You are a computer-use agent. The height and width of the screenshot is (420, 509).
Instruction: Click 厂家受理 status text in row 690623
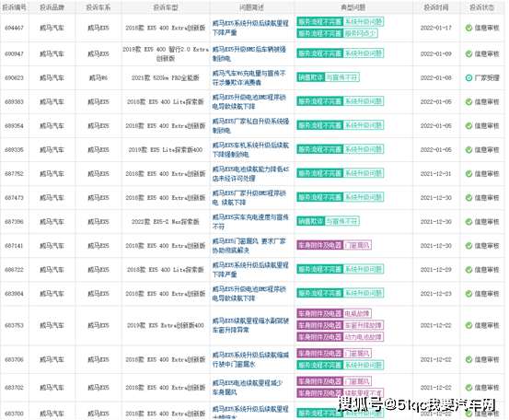click(487, 78)
